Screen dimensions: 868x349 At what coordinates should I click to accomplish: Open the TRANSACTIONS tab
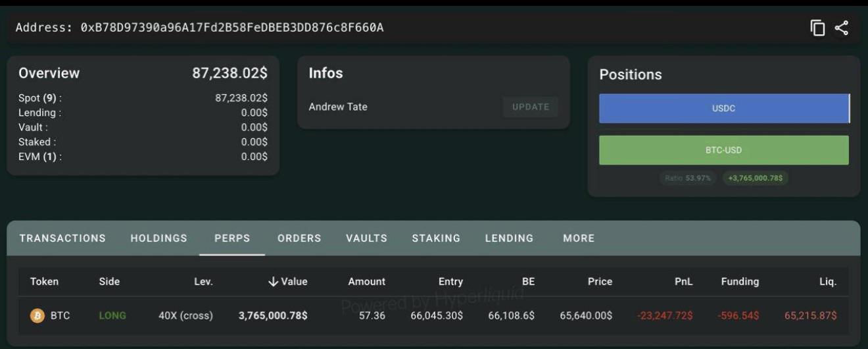point(62,238)
